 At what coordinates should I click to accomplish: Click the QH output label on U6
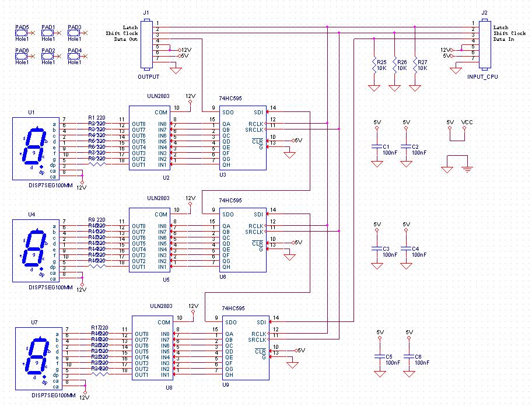[226, 267]
